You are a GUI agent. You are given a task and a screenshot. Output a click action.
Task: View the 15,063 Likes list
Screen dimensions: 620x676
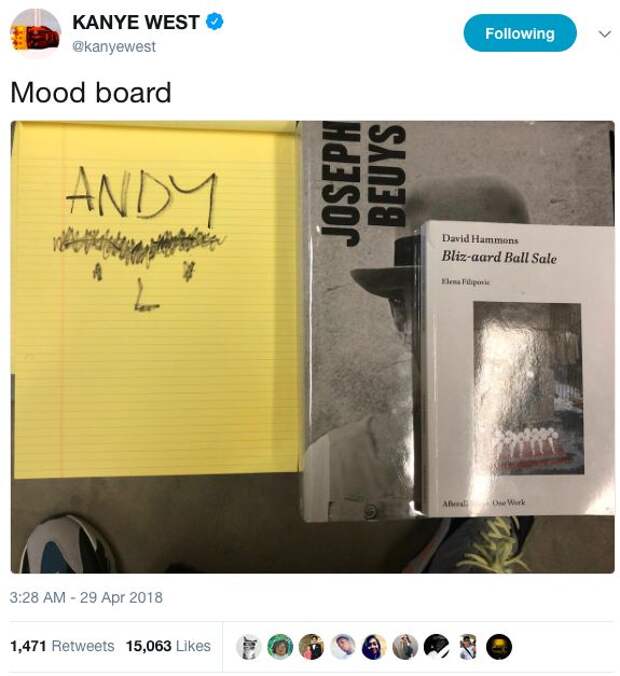click(168, 646)
